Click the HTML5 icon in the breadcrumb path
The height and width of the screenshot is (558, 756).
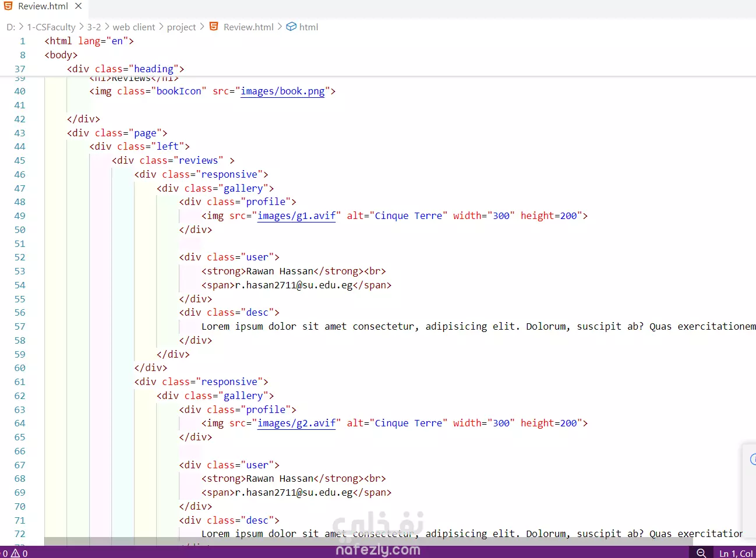[x=214, y=26]
